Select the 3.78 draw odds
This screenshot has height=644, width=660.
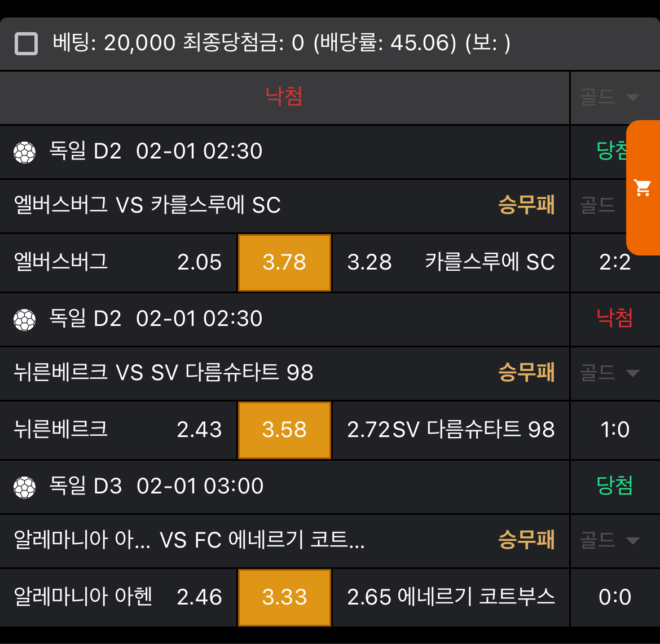(284, 262)
